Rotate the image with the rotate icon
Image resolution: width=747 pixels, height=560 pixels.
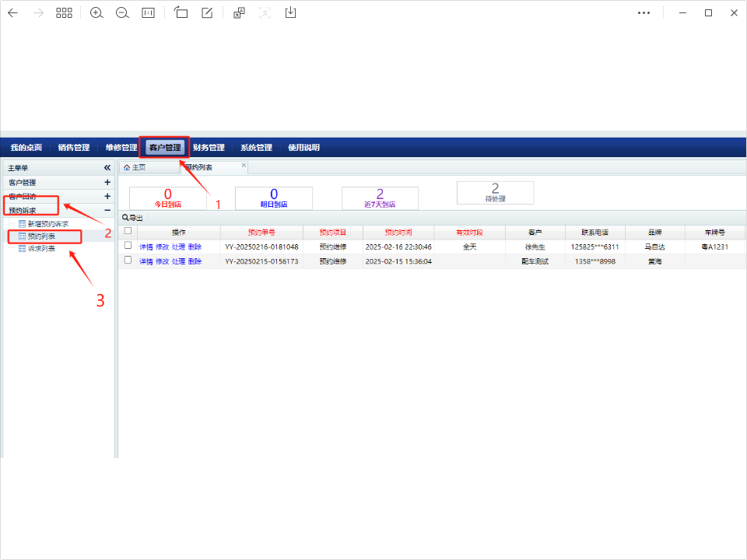[x=181, y=13]
